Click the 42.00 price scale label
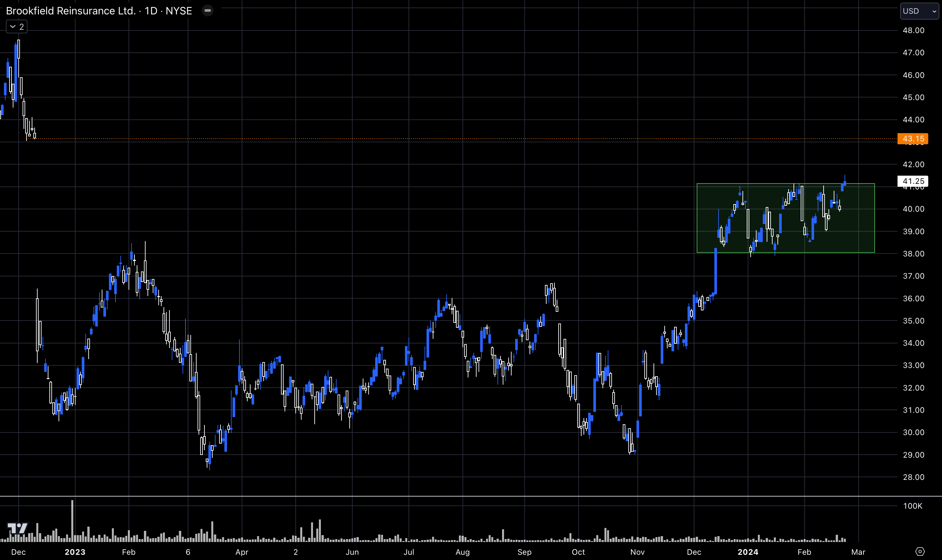 pyautogui.click(x=913, y=165)
